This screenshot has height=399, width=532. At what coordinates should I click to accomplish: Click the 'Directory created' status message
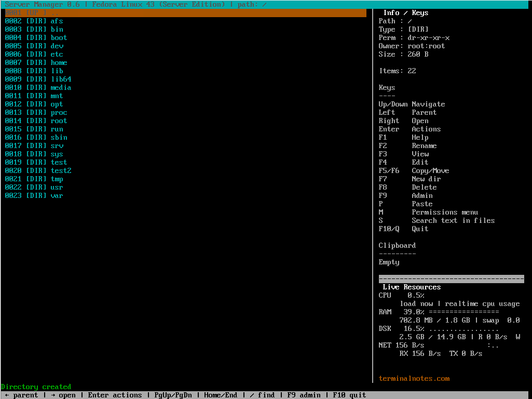[36, 387]
